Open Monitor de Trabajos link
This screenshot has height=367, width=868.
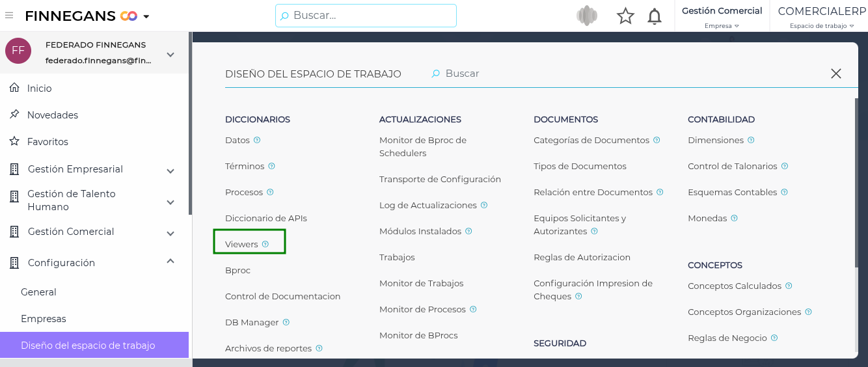click(422, 283)
